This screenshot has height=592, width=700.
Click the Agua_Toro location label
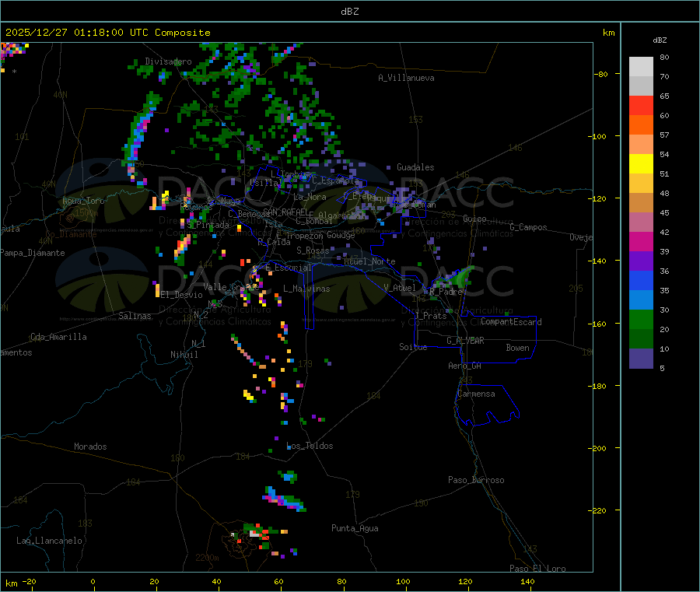tap(83, 201)
